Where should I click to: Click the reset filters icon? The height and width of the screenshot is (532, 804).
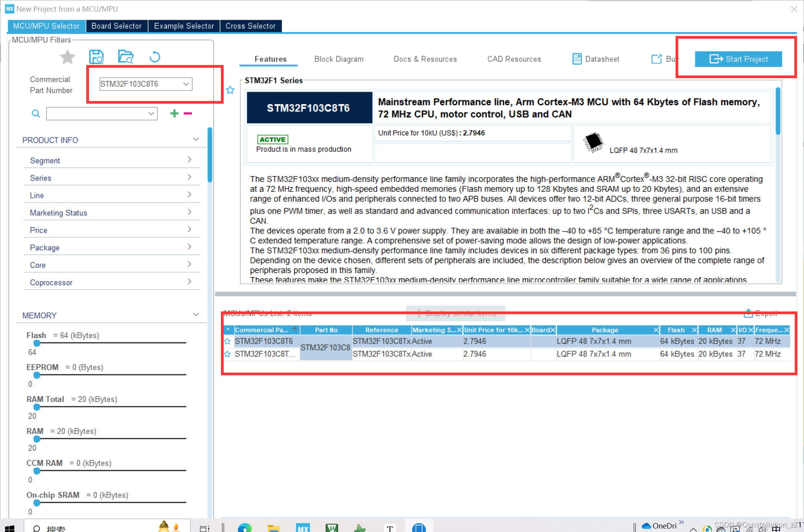click(x=155, y=56)
